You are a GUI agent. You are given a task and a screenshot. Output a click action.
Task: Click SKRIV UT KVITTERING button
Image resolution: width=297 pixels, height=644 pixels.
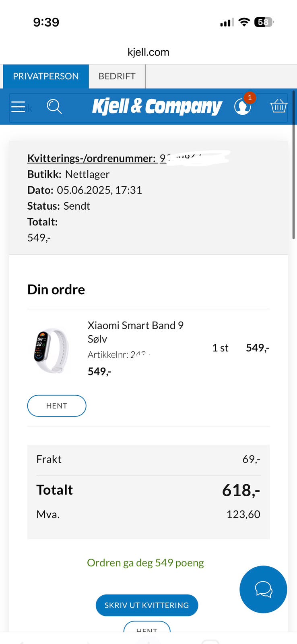(147, 605)
